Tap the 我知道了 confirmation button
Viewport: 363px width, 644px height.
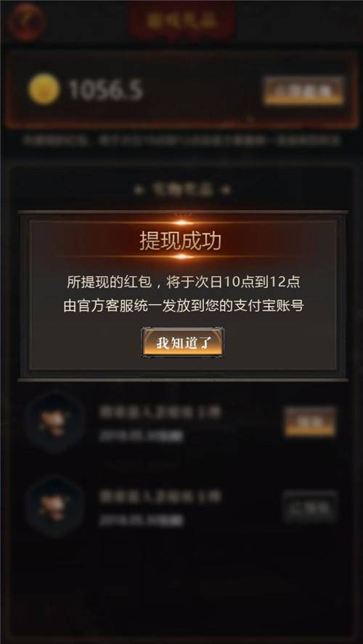click(182, 342)
